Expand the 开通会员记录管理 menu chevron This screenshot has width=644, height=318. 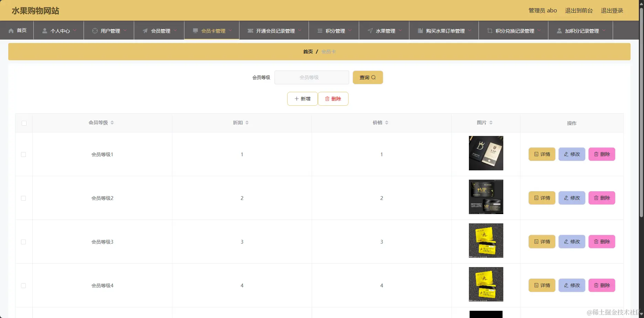click(x=300, y=30)
